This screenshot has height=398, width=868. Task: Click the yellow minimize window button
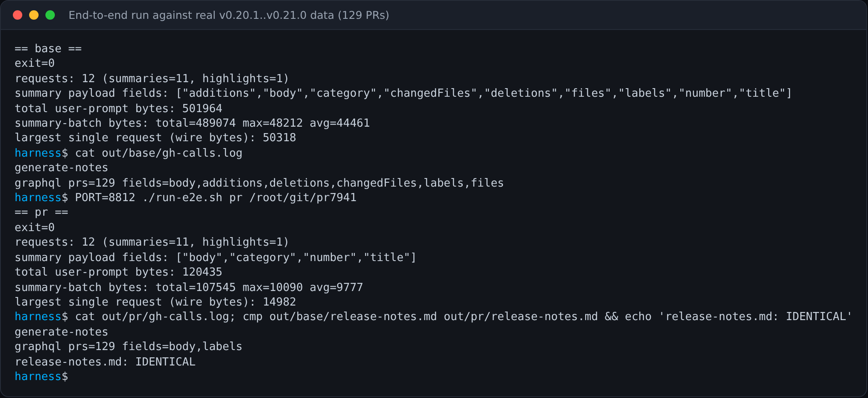(x=34, y=15)
